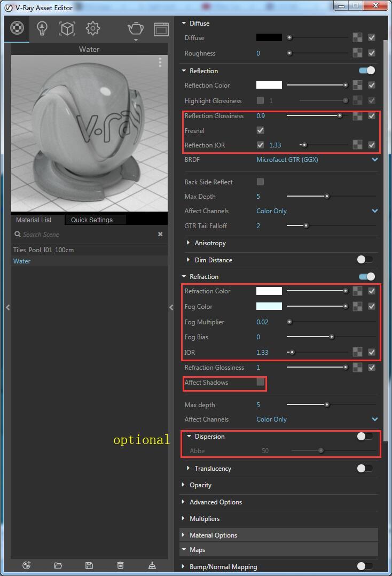
Task: Enable the Translucency switch
Action: click(365, 468)
